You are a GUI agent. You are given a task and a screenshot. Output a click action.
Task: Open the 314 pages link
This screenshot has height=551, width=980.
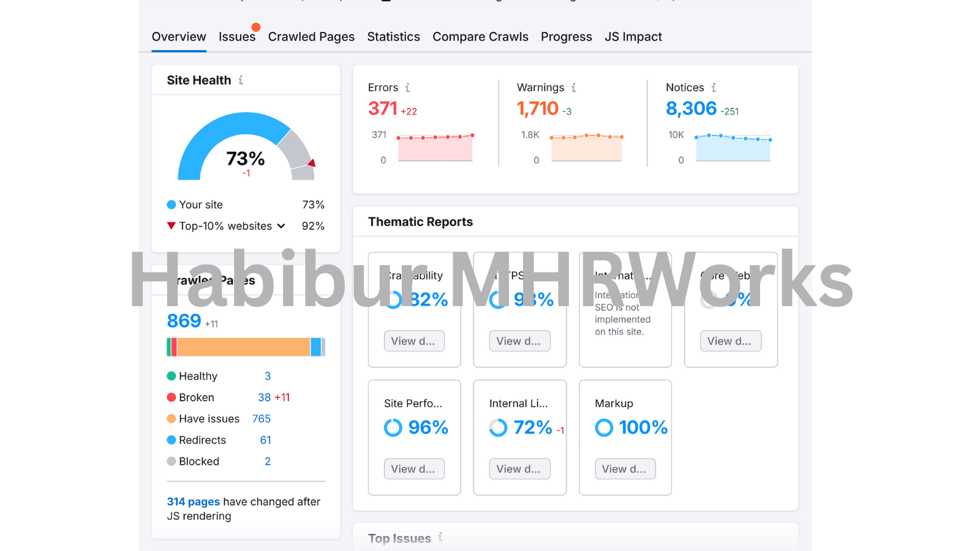tap(193, 501)
